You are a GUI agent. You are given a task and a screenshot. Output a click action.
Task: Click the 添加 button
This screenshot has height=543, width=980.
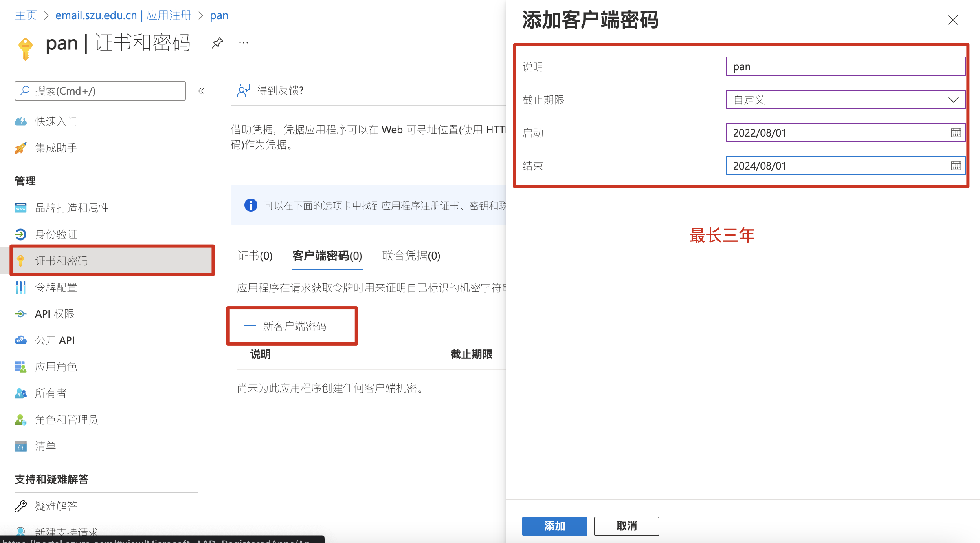click(x=554, y=526)
